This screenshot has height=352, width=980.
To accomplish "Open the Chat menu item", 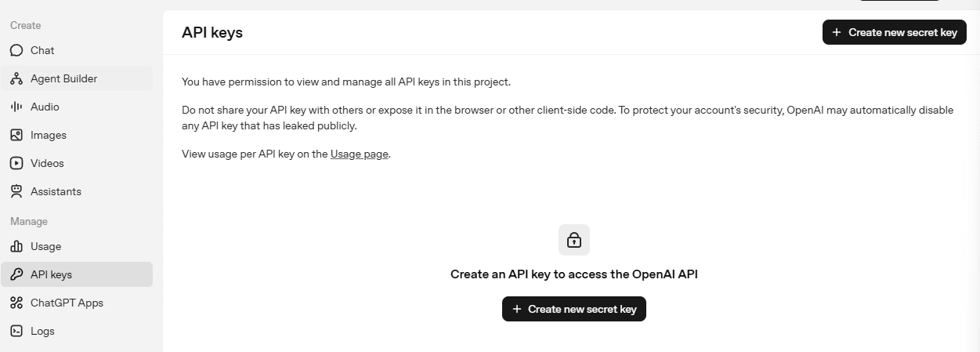I will click(42, 50).
